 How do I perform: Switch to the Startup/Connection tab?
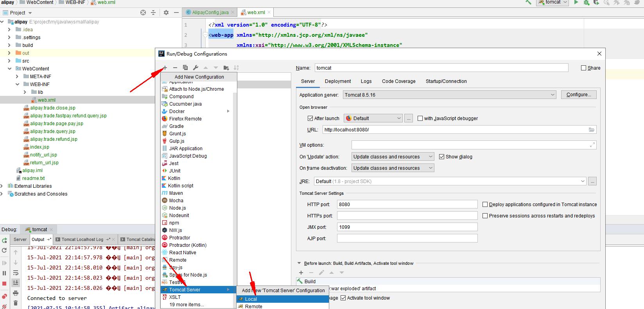446,81
